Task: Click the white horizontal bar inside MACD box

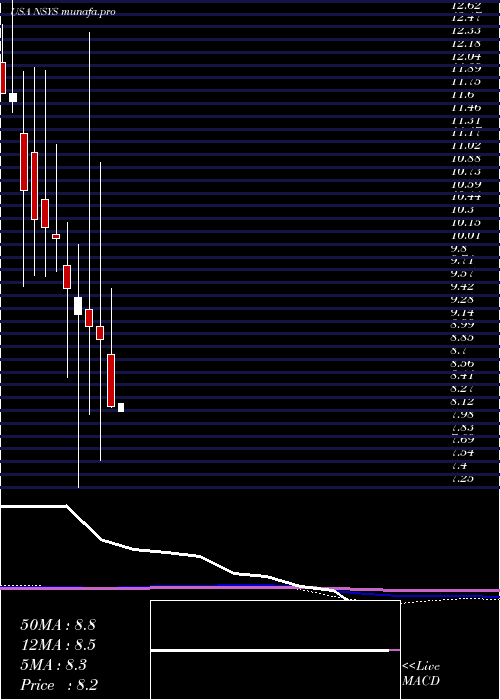Action: (x=270, y=650)
